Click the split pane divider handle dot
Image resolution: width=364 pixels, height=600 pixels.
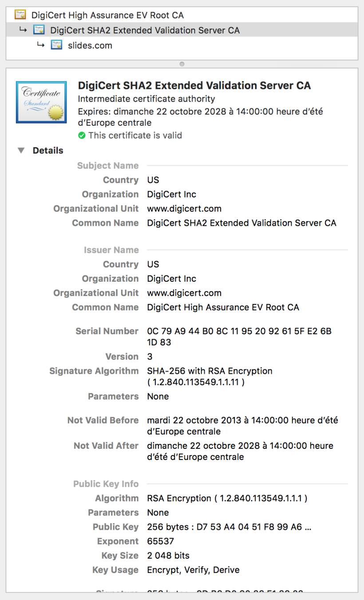(182, 64)
